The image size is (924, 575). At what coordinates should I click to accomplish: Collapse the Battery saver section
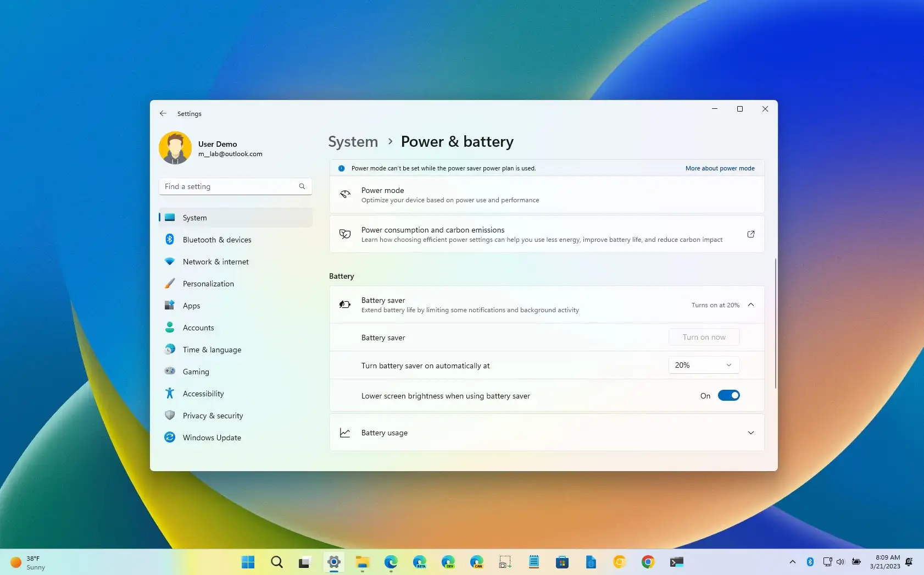click(x=751, y=305)
